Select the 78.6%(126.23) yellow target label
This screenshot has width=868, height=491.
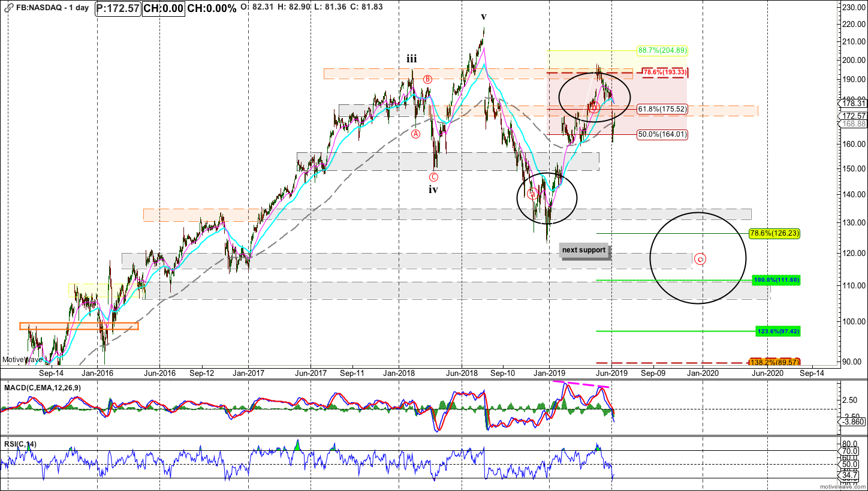(x=774, y=234)
